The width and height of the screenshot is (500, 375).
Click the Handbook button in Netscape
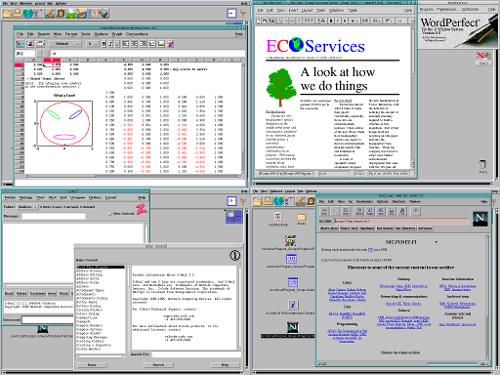[x=367, y=228]
